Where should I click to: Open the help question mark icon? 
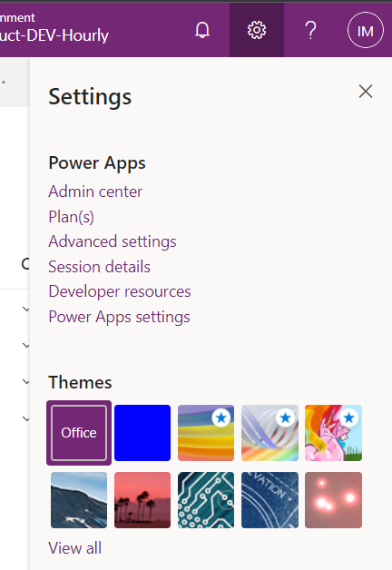pos(310,30)
